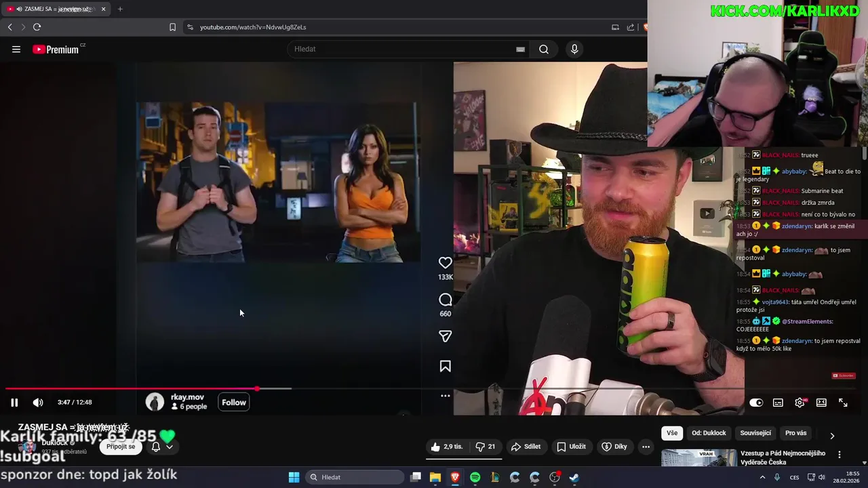This screenshot has height=488, width=868.
Task: Open Brave browser from the taskbar
Action: 455,477
